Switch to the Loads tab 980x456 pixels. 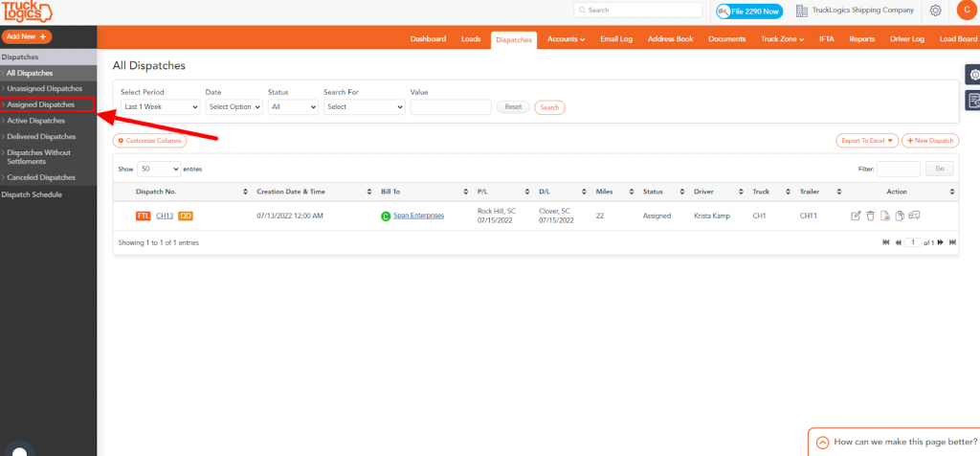(x=471, y=38)
